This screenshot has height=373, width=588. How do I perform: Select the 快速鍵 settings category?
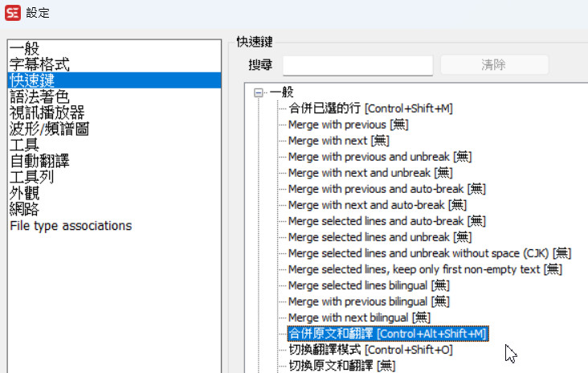[x=32, y=80]
